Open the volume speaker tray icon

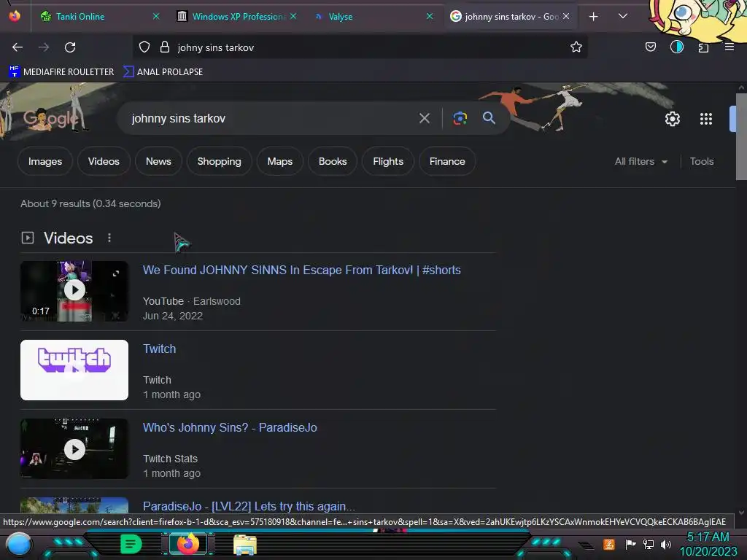coord(665,544)
